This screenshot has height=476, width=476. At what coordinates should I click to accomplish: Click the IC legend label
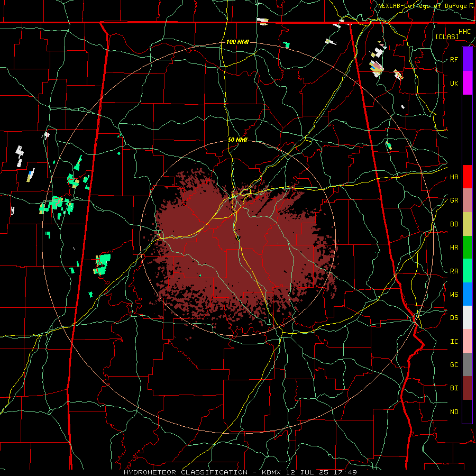click(x=454, y=342)
